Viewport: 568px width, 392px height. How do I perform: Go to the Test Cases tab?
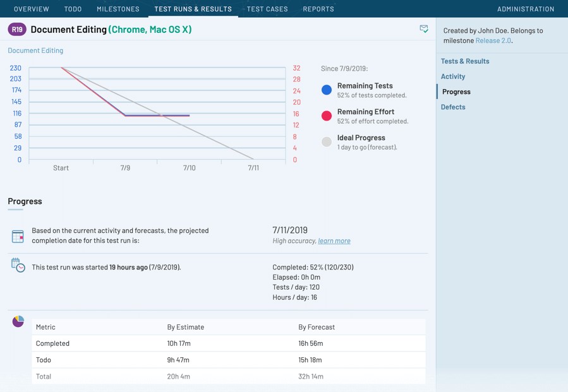(267, 9)
